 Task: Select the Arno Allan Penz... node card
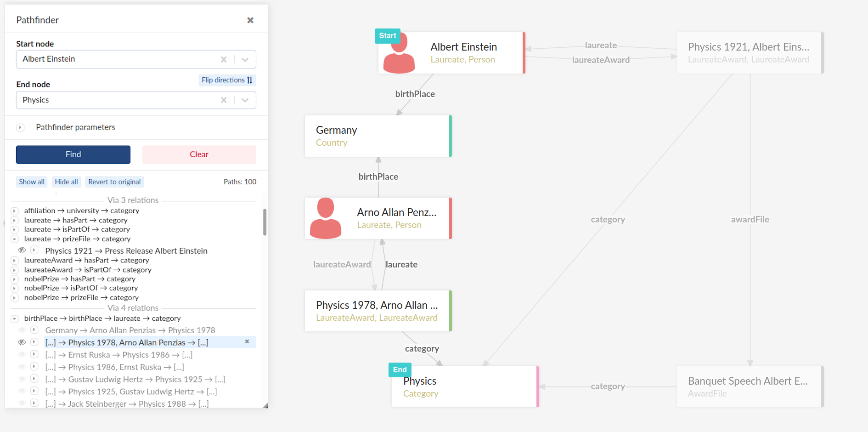pyautogui.click(x=378, y=218)
